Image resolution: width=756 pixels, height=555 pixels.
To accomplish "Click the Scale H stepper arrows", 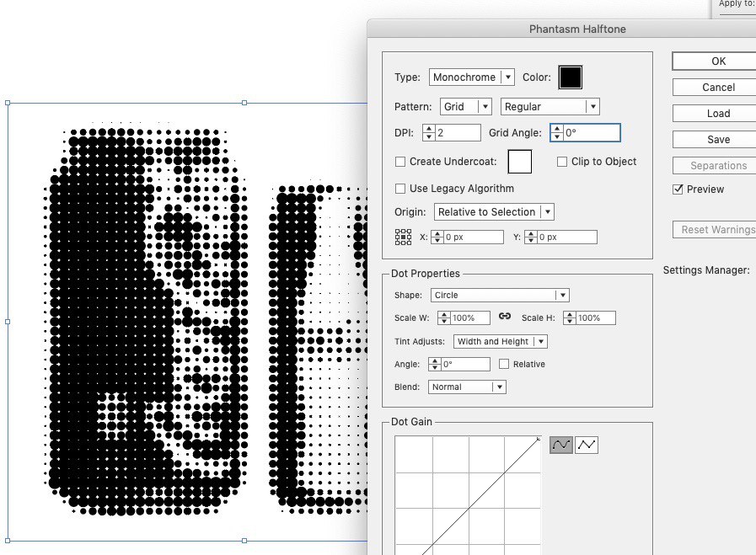I will [x=570, y=318].
